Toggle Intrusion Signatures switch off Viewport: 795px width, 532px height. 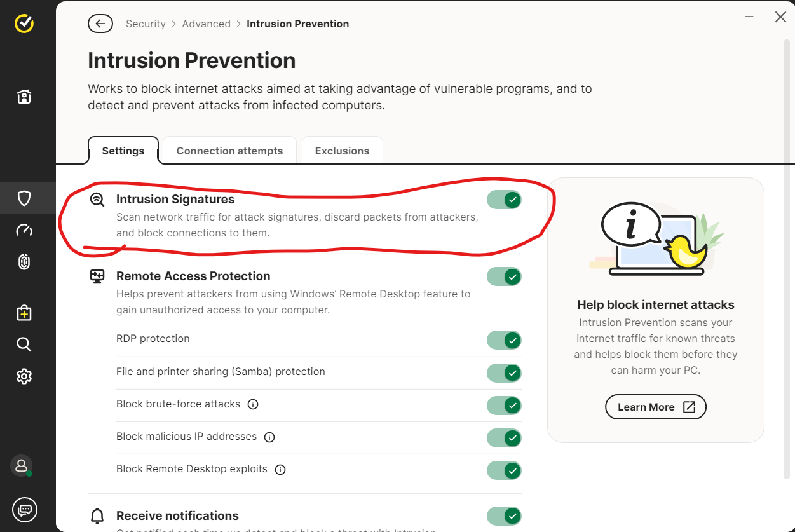point(505,200)
